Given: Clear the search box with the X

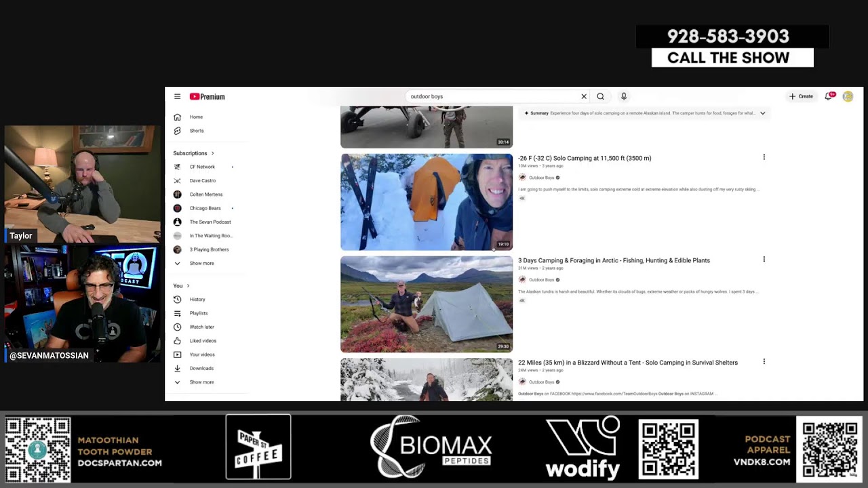Looking at the screenshot, I should [583, 96].
